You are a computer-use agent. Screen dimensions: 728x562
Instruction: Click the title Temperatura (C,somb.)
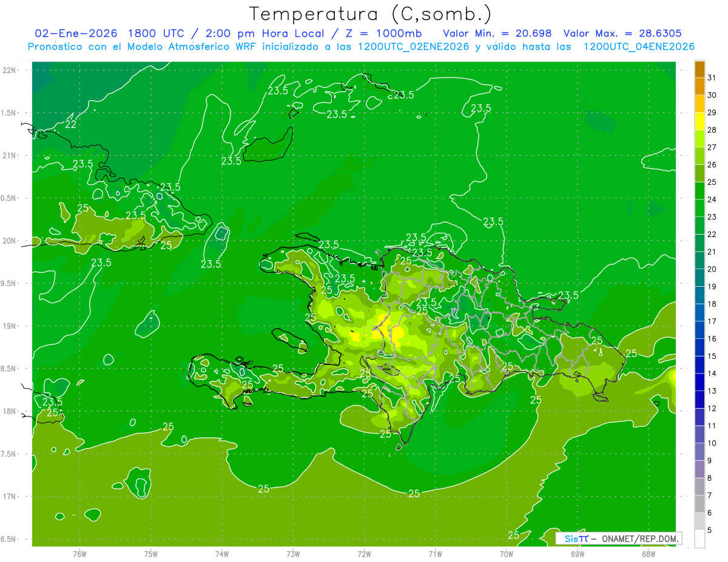pos(371,14)
